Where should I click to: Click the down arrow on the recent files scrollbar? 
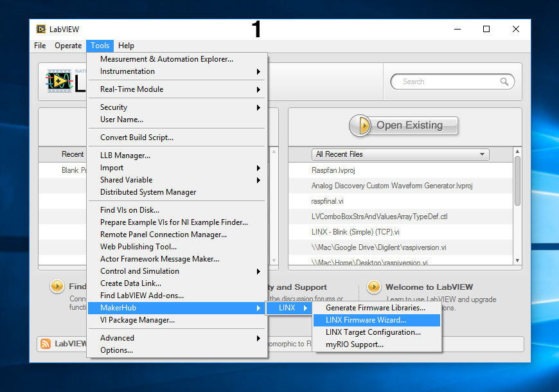tap(517, 260)
